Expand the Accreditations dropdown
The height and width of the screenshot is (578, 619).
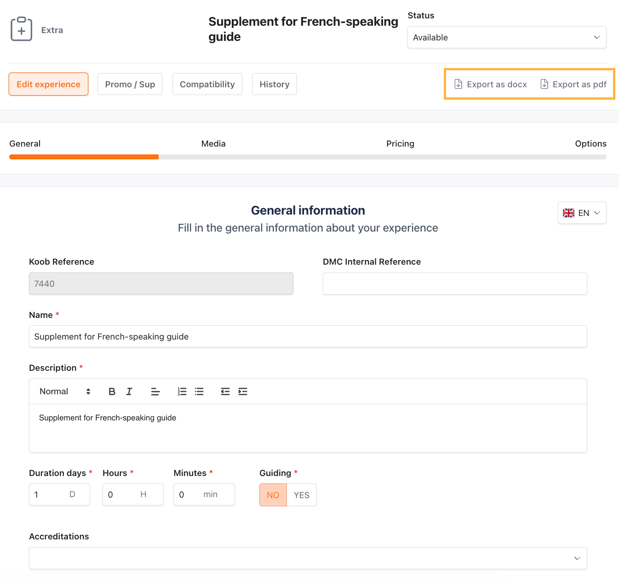coord(307,558)
